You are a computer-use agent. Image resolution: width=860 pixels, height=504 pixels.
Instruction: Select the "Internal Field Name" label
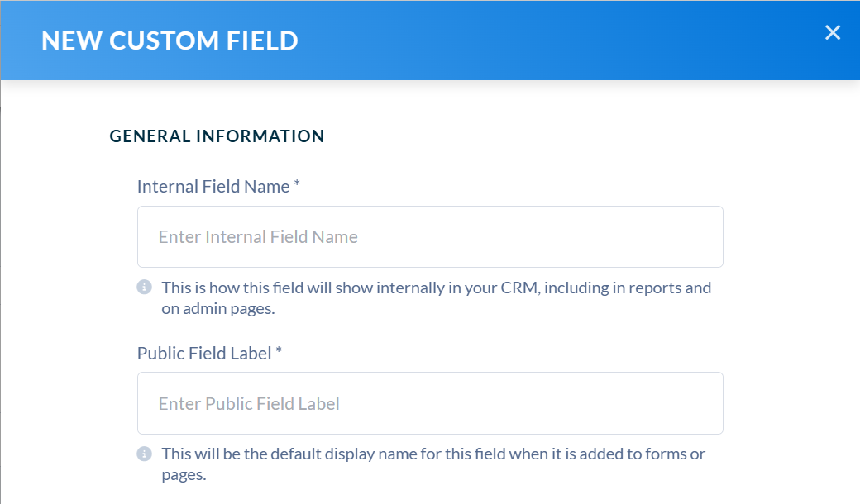coord(213,186)
